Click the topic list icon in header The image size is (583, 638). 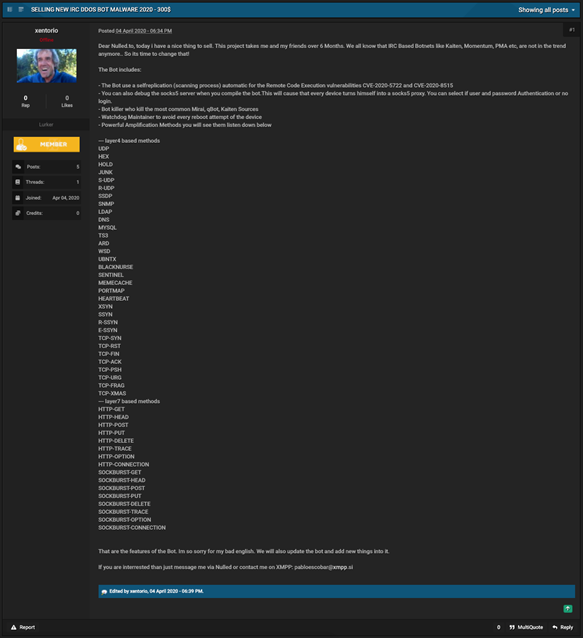point(10,9)
